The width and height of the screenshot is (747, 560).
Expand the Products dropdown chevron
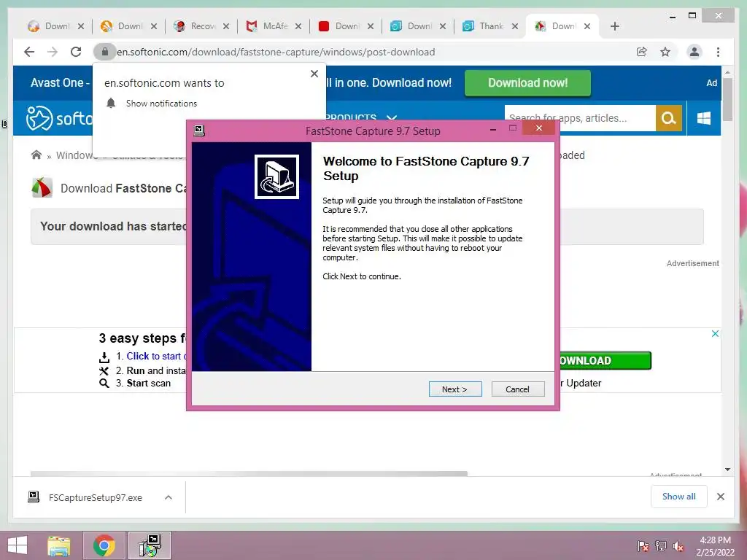tap(392, 117)
